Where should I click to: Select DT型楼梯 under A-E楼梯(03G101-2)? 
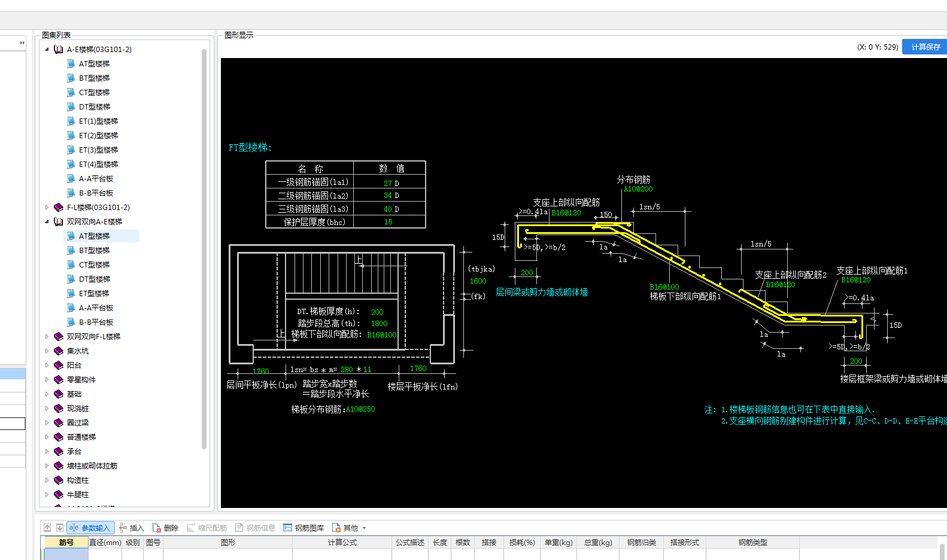click(x=95, y=107)
